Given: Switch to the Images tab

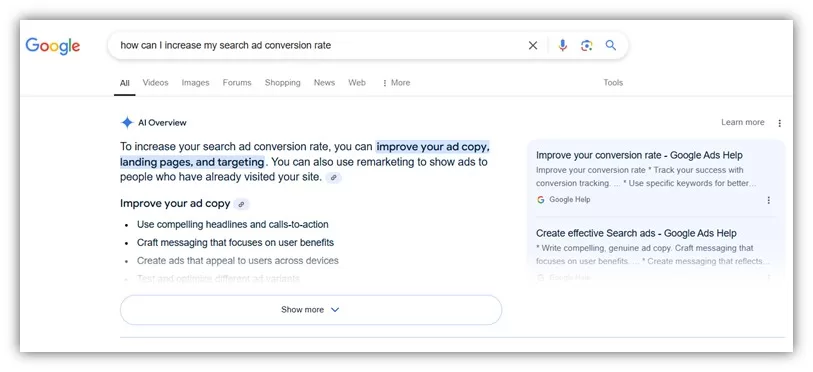Looking at the screenshot, I should (195, 82).
